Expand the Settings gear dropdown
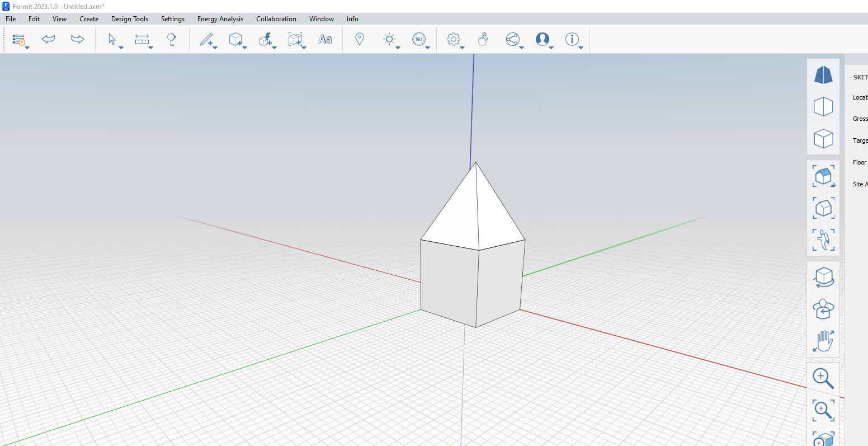 pyautogui.click(x=462, y=48)
